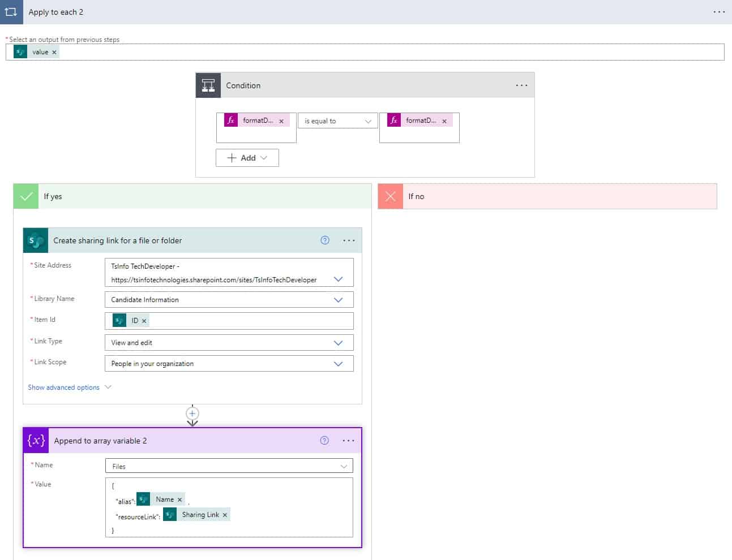Viewport: 732px width, 560px height.
Task: Click the red cross icon on If no branch
Action: coord(390,196)
